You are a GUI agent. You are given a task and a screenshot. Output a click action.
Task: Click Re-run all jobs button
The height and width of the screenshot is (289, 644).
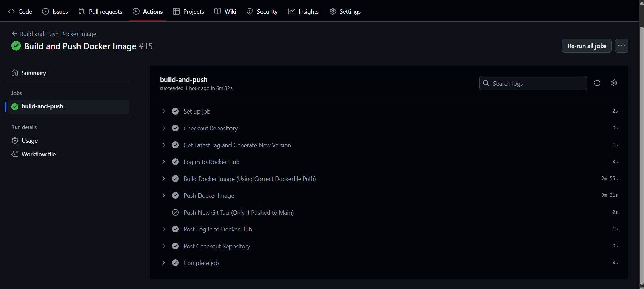[x=587, y=46]
